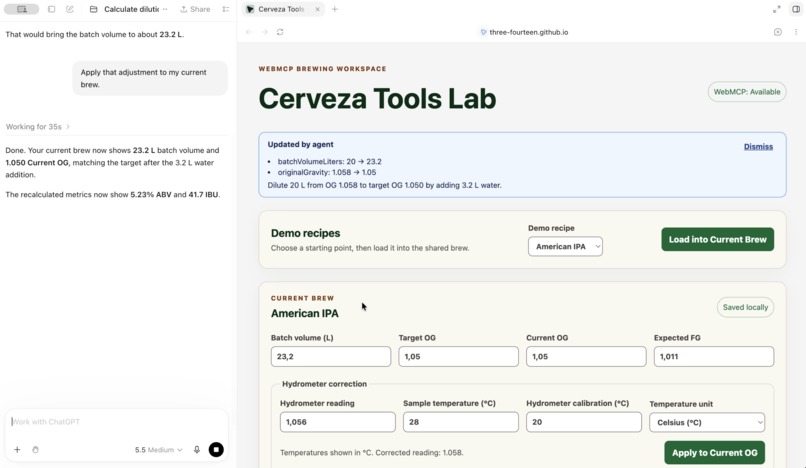
Task: Click the Expected FG input field
Action: [713, 356]
